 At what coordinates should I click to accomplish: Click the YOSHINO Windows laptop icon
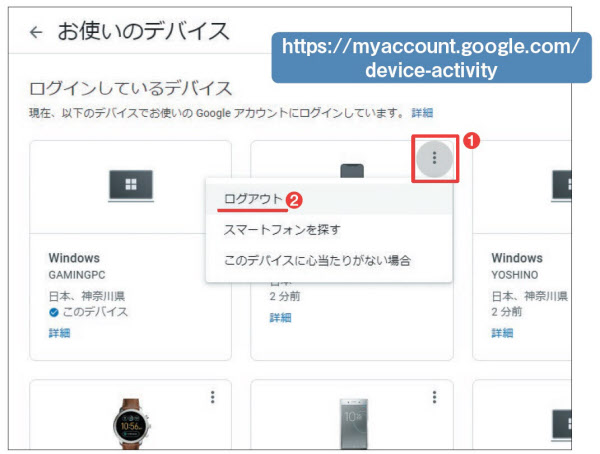pos(561,186)
